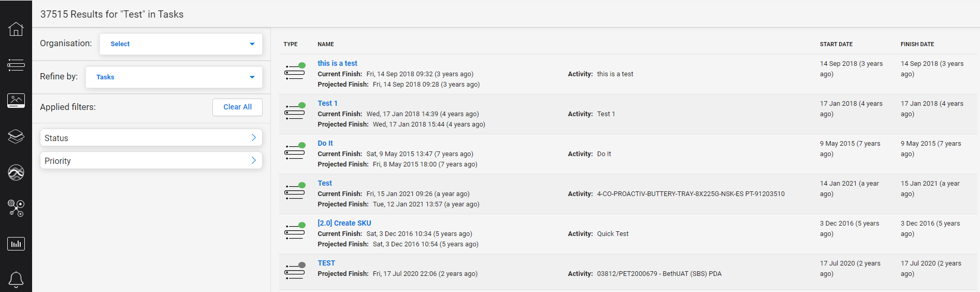Open the bar chart reports icon
The height and width of the screenshot is (292, 980).
[x=16, y=244]
